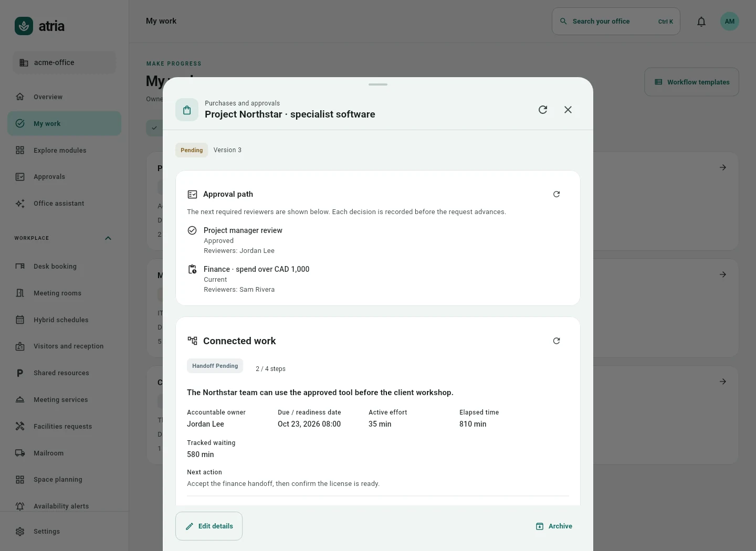Click the Version 3 label
Image resolution: width=756 pixels, height=551 pixels.
click(227, 150)
